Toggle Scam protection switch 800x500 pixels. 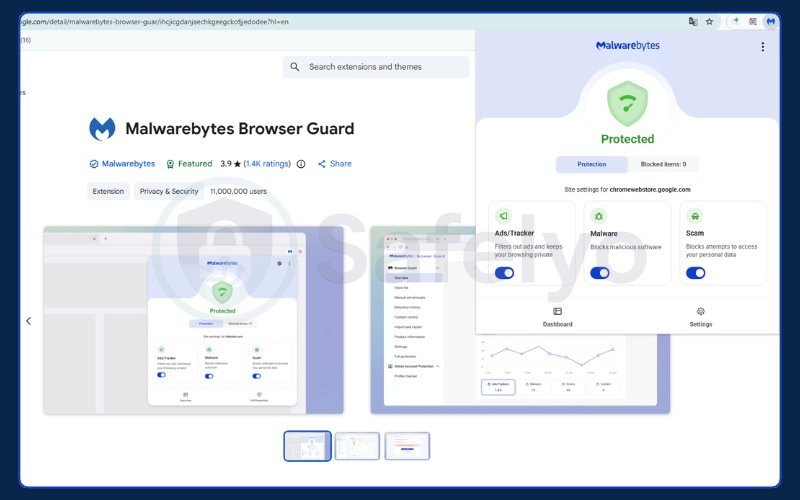coord(695,273)
